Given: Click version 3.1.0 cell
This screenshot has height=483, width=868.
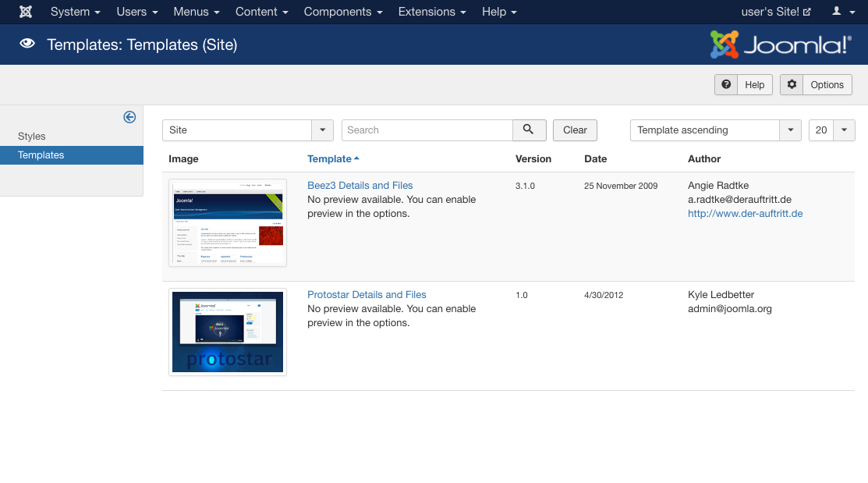Looking at the screenshot, I should coord(525,186).
